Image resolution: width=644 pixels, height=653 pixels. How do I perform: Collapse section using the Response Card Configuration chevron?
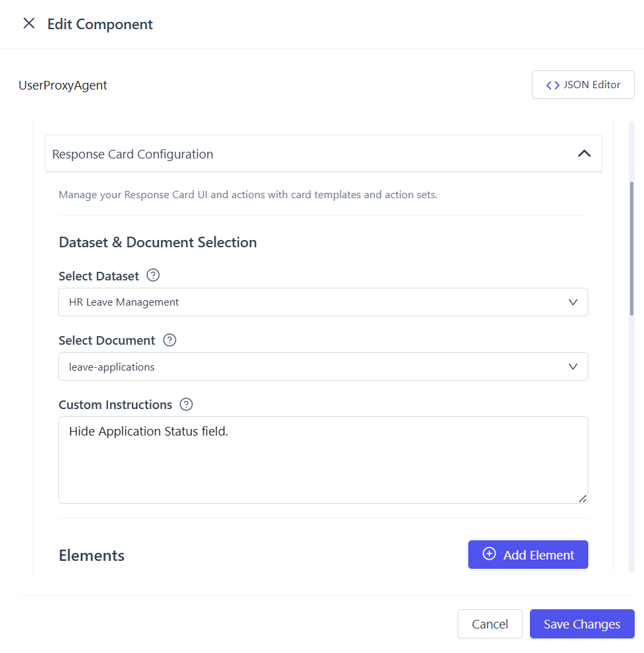tap(584, 154)
